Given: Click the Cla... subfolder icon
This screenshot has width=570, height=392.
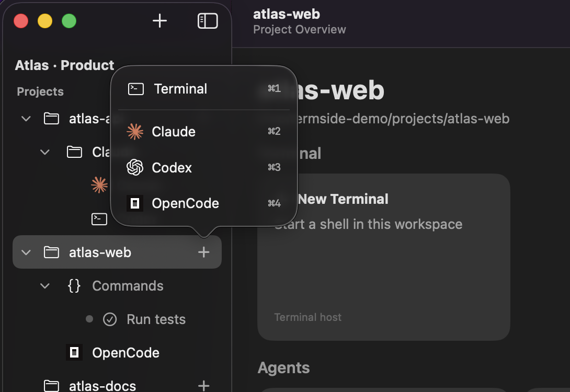Looking at the screenshot, I should pos(75,152).
